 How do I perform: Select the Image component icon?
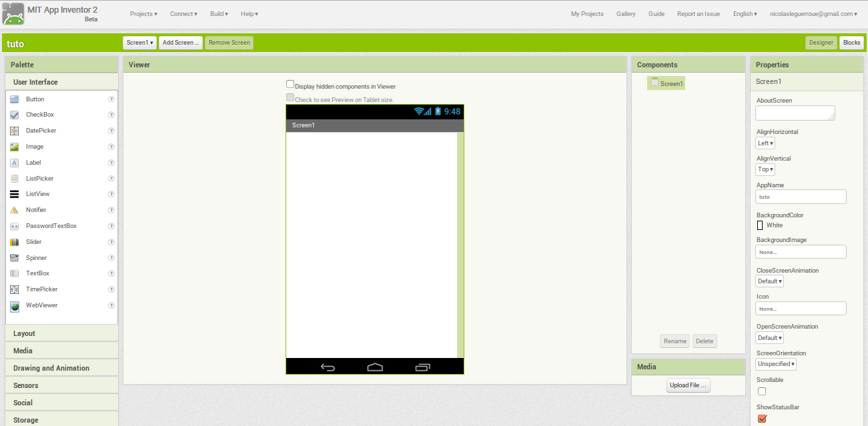point(14,147)
